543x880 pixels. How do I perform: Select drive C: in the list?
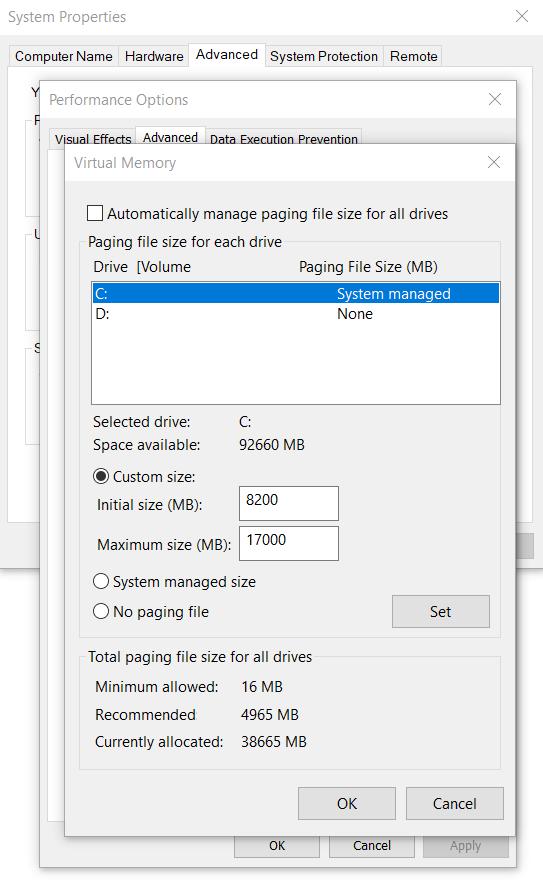(296, 294)
